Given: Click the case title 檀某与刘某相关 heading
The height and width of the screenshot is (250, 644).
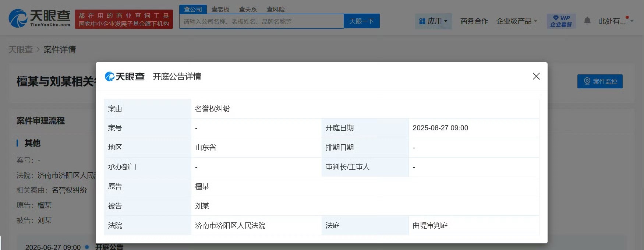Looking at the screenshot, I should pos(56,81).
